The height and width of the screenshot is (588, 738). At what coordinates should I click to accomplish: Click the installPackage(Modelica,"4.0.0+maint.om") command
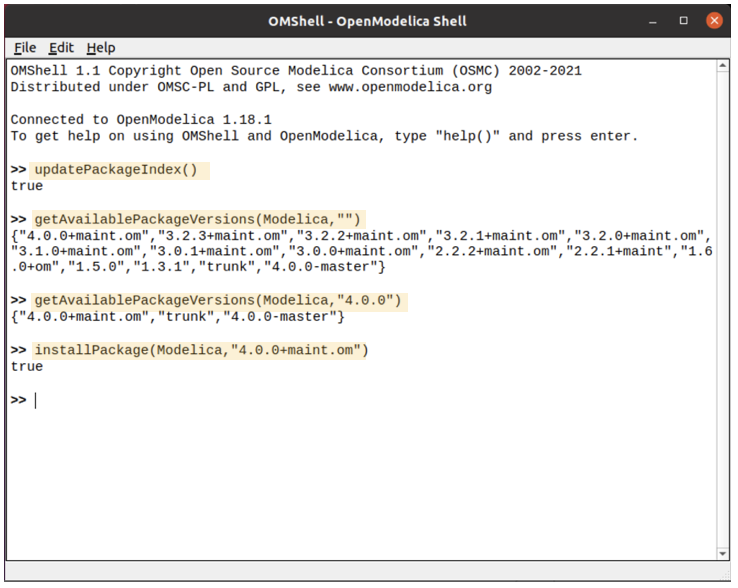[x=201, y=350]
